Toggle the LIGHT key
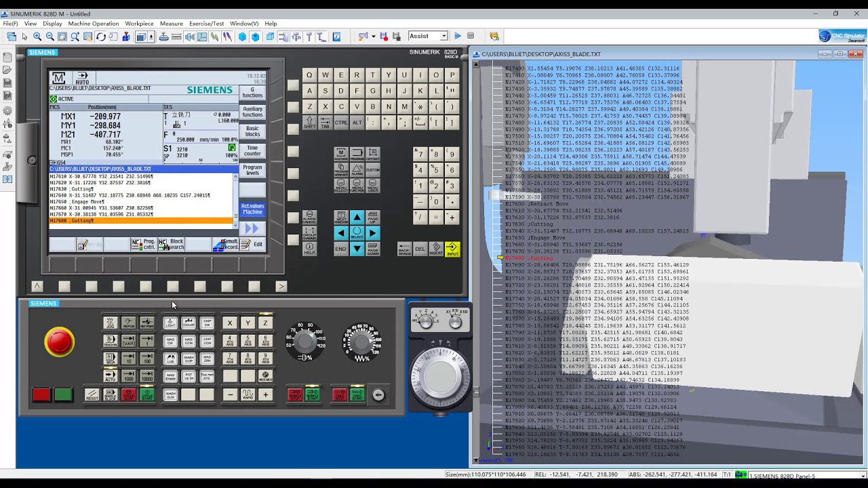The width and height of the screenshot is (868, 488). (170, 323)
